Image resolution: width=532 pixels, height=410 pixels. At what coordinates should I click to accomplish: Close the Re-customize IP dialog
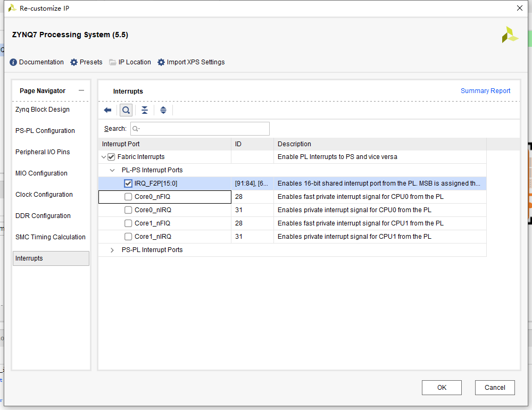pyautogui.click(x=519, y=8)
